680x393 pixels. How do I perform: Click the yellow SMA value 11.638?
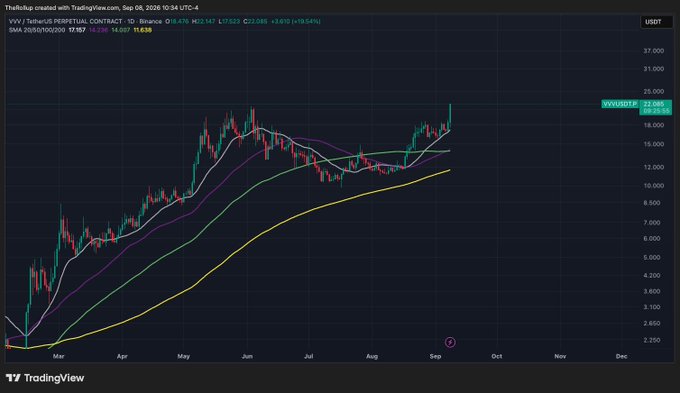142,30
